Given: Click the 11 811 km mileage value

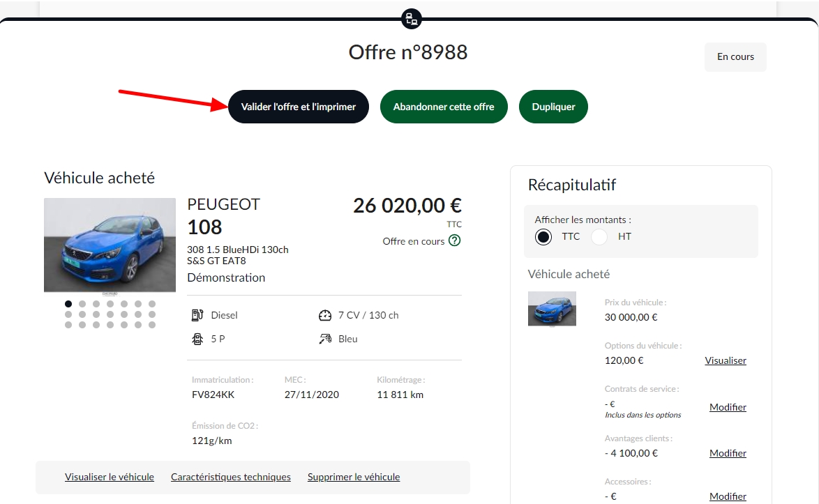Looking at the screenshot, I should [x=400, y=395].
